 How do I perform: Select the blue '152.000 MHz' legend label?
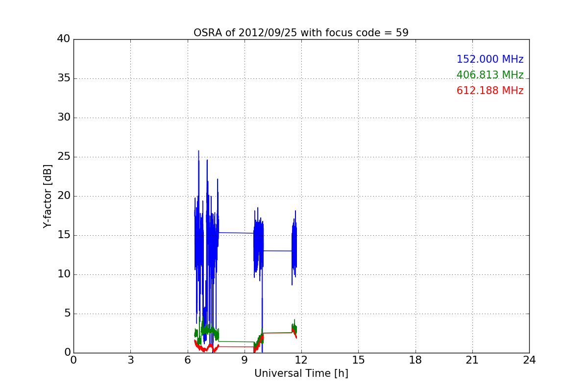click(x=490, y=59)
